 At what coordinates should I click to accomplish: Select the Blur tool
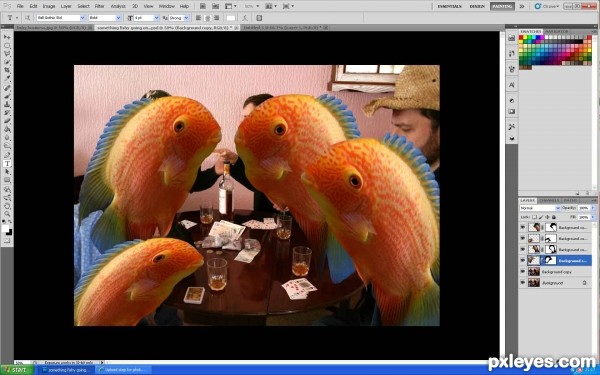coord(7,138)
